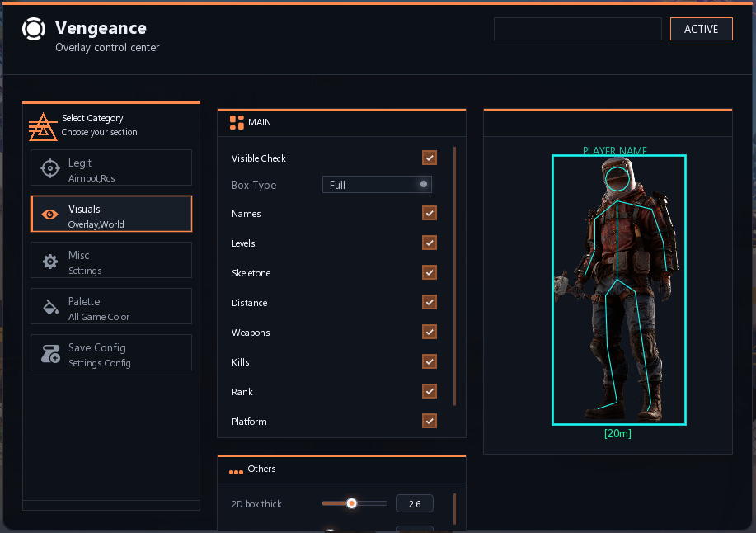The width and height of the screenshot is (756, 533).
Task: Switch to the Misc Settings category
Action: coord(111,260)
